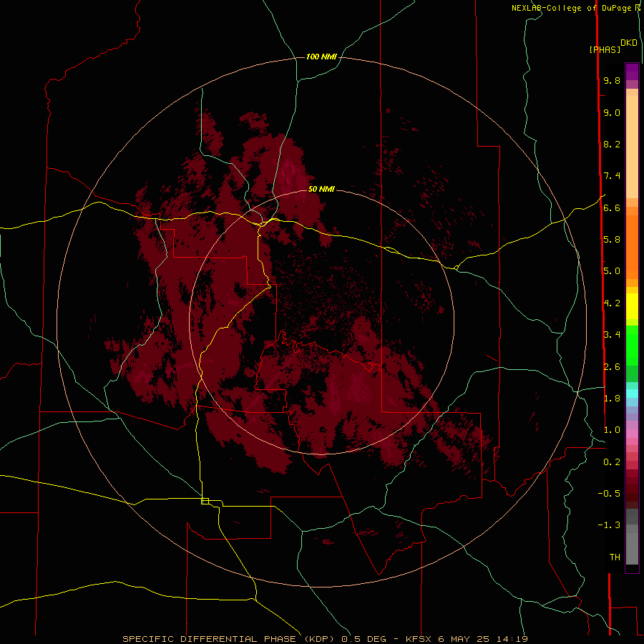Click the '1.0' color scale value

point(612,430)
